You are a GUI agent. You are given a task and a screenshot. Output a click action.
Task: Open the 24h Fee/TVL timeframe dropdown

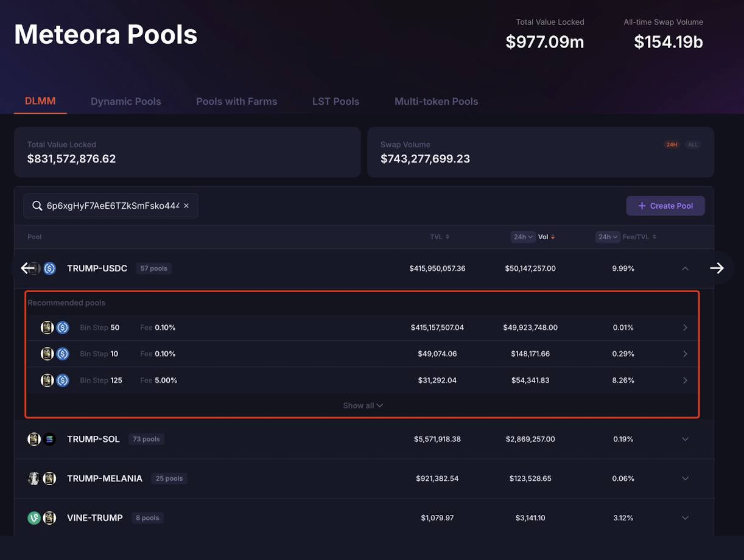607,237
